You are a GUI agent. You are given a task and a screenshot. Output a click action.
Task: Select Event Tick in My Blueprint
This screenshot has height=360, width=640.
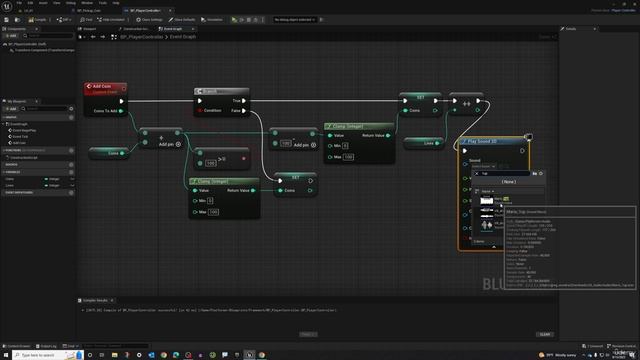pos(20,137)
